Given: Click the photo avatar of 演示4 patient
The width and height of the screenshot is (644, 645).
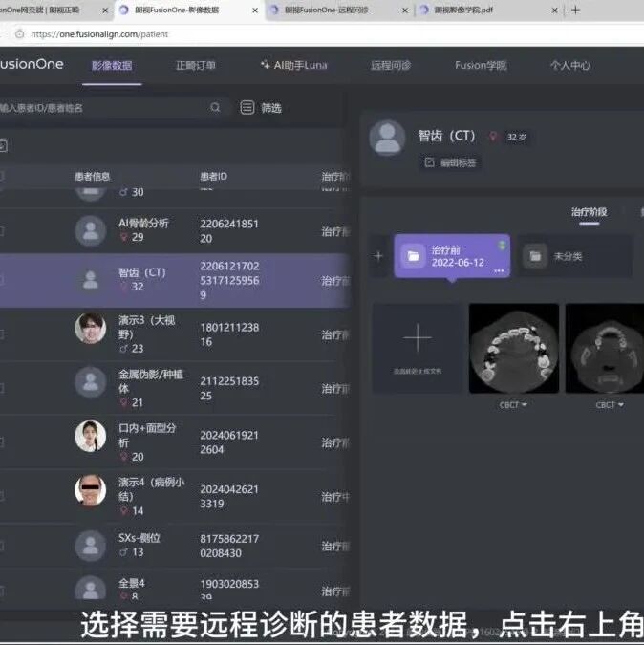Looking at the screenshot, I should click(x=91, y=490).
